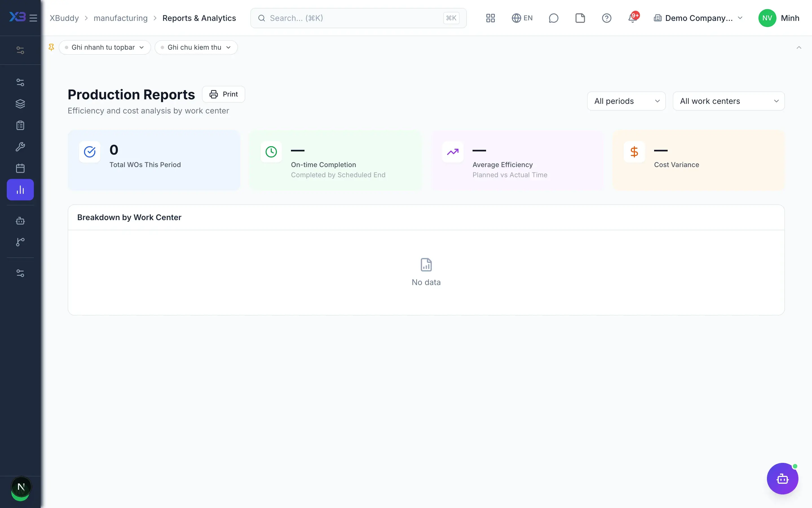Click Reports & Analytics breadcrumb
The width and height of the screenshot is (812, 508).
click(199, 18)
